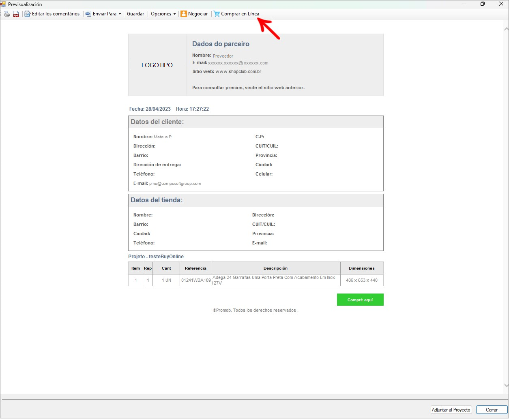This screenshot has width=511, height=420.
Task: Click scrollbar down arrow at right edge
Action: 506,386
